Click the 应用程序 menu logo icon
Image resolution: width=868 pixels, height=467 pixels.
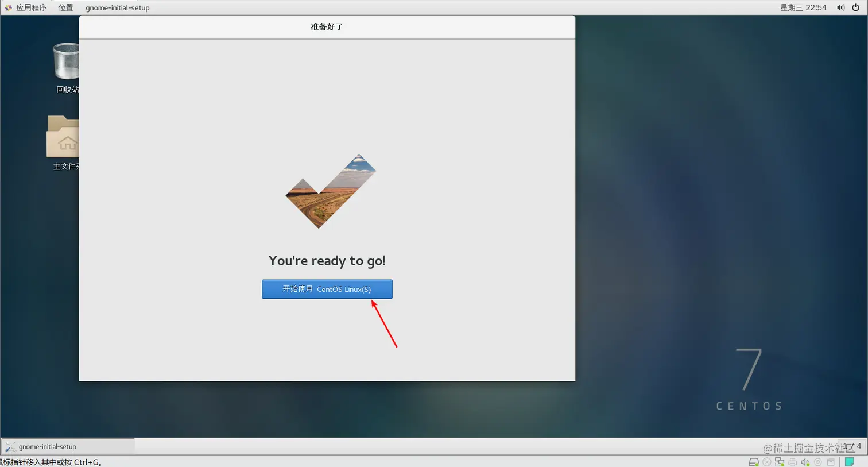[x=8, y=7]
